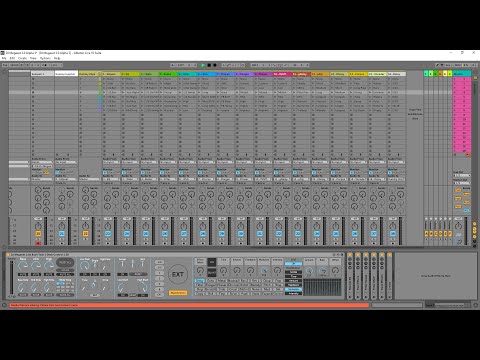Toggle the main device on/off switch
The height and width of the screenshot is (360, 480).
pyautogui.click(x=8, y=255)
